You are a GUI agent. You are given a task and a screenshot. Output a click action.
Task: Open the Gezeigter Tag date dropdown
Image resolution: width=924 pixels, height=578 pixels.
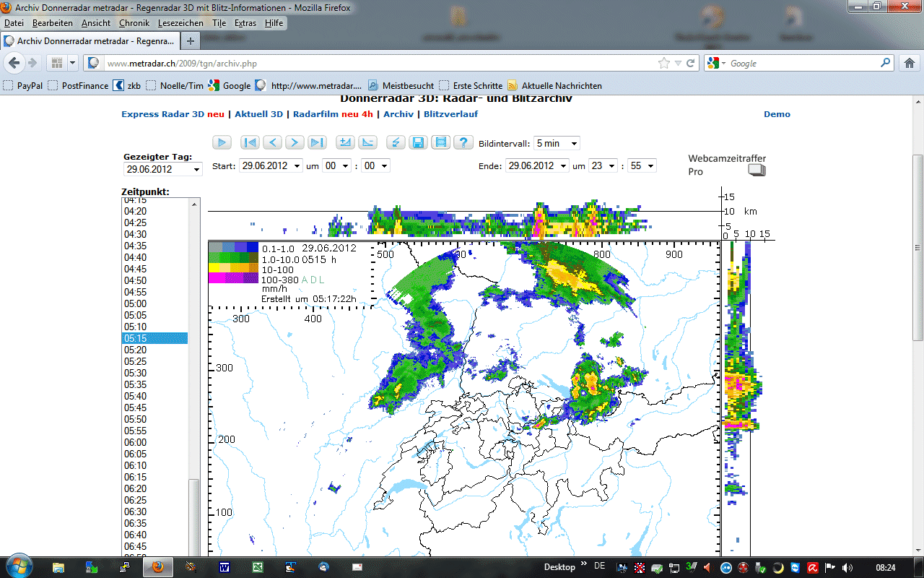click(x=163, y=169)
